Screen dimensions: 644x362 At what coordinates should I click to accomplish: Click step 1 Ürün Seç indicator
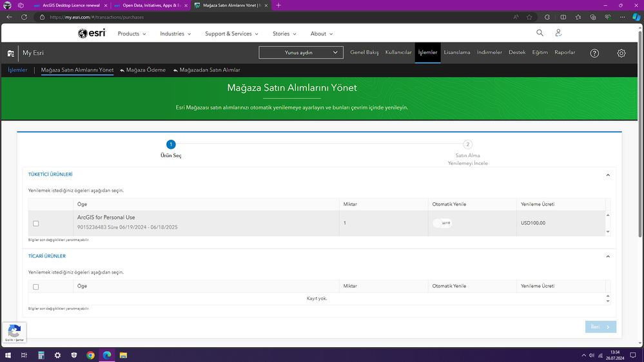pos(171,144)
